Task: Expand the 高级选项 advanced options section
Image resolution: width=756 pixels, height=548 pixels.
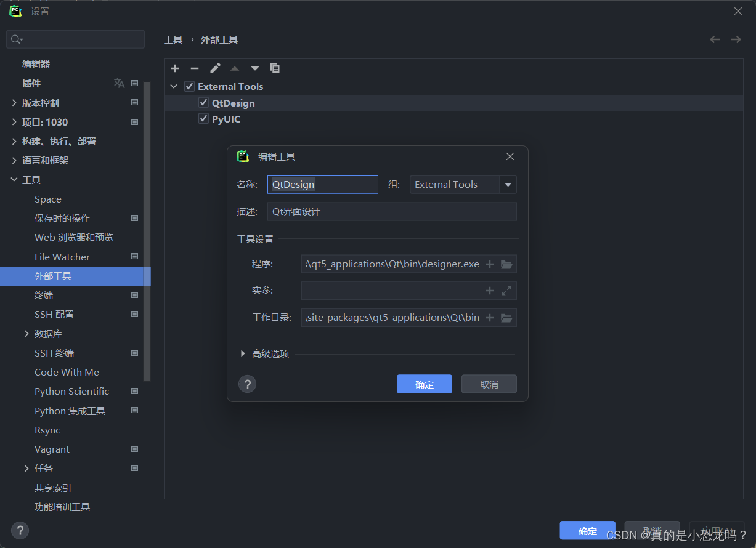Action: [x=264, y=353]
